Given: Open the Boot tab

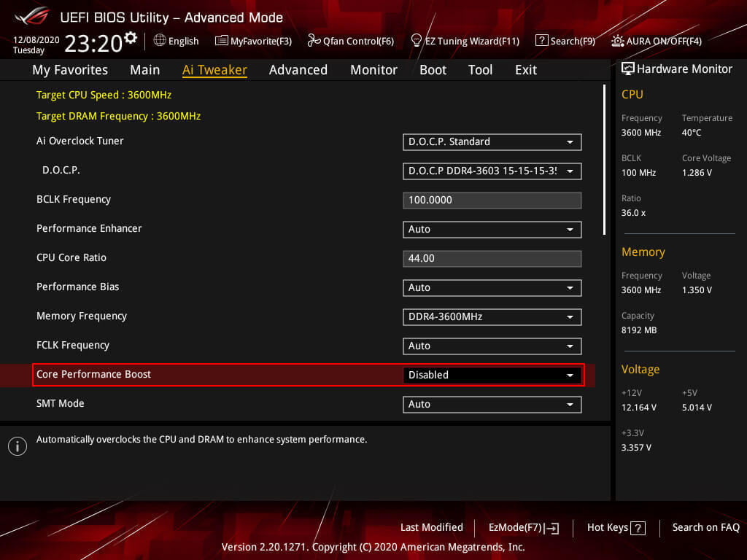Looking at the screenshot, I should point(433,70).
